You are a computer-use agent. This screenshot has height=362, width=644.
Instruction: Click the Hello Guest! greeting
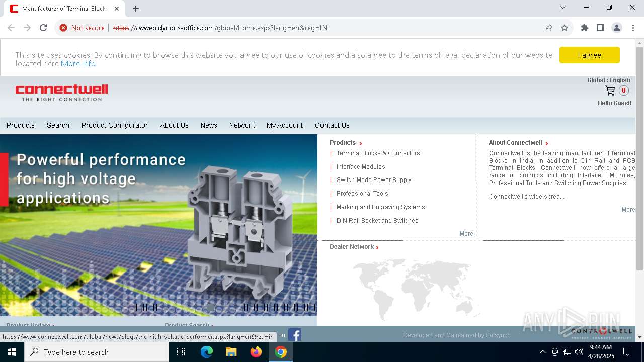pyautogui.click(x=614, y=103)
